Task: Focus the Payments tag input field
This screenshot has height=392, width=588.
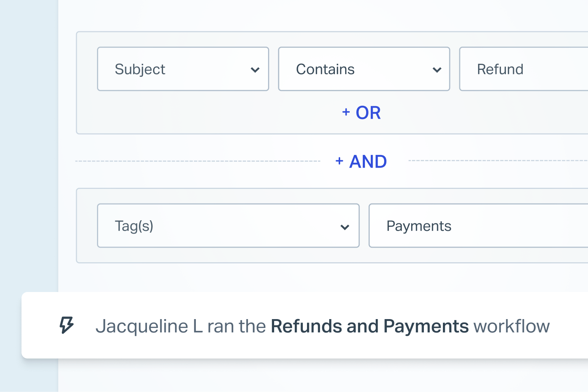Action: tap(478, 226)
